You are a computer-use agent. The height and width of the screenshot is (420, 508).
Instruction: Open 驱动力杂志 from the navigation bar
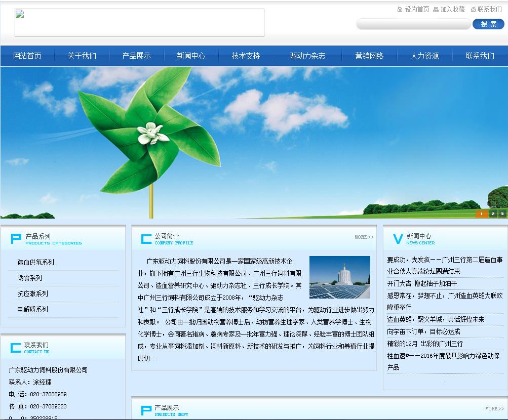[307, 56]
